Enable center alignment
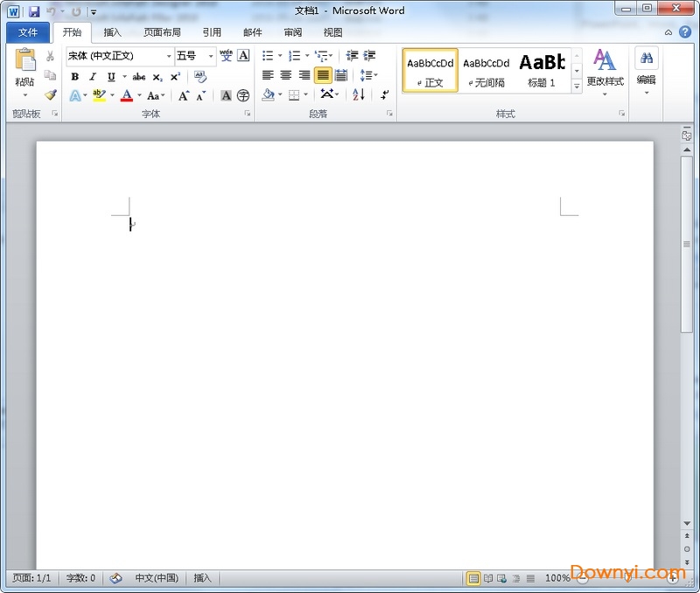Image resolution: width=700 pixels, height=593 pixels. pyautogui.click(x=286, y=73)
